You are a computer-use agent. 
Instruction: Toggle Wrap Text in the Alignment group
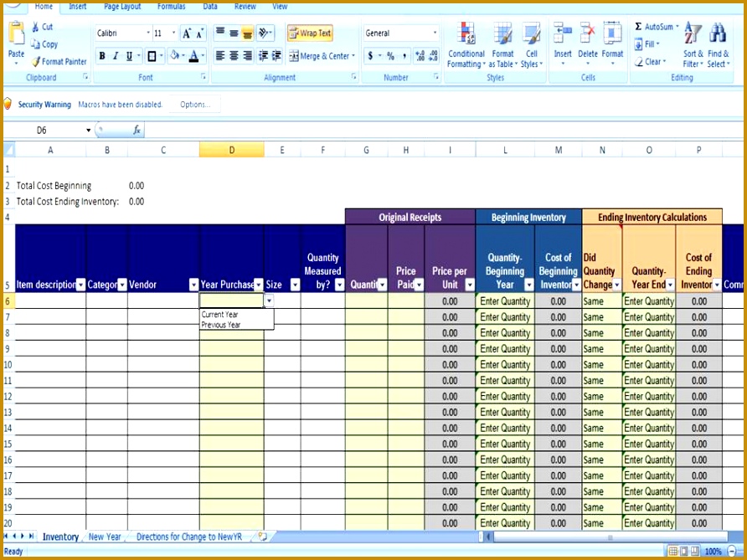pos(309,33)
